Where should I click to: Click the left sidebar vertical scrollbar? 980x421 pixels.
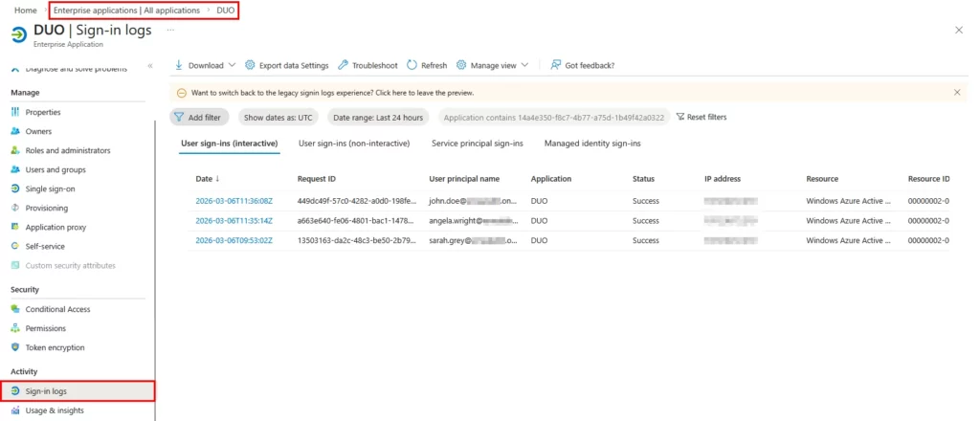tap(155, 271)
